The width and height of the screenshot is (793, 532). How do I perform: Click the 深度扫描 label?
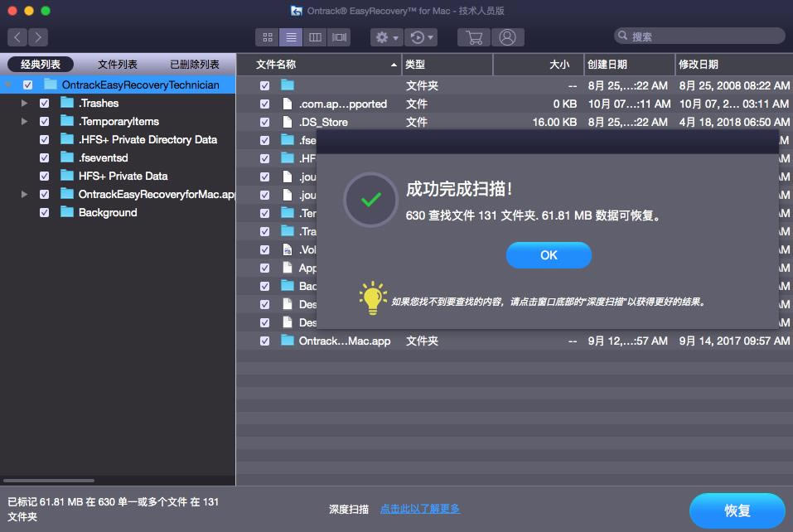[x=349, y=510]
